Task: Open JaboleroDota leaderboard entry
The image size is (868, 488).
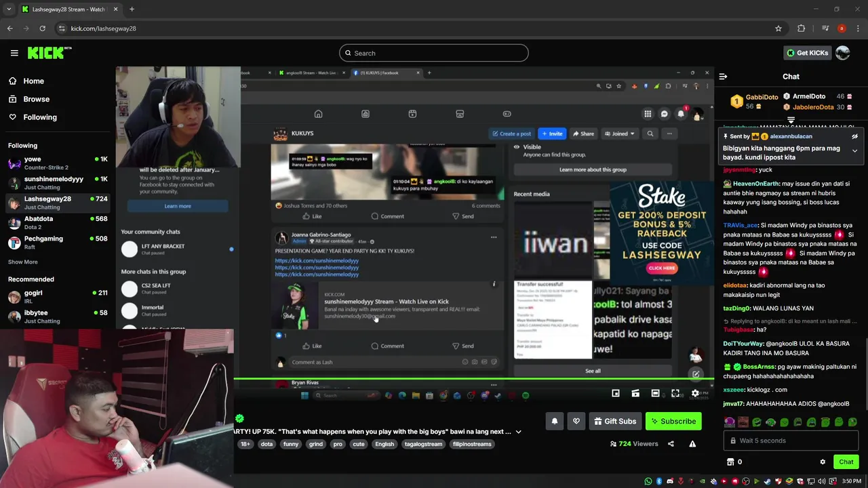Action: 818,107
